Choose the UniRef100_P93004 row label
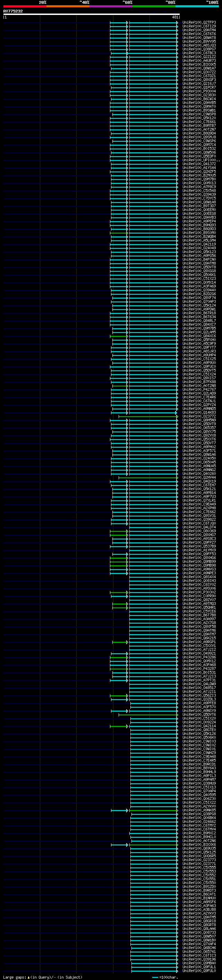 point(199,91)
